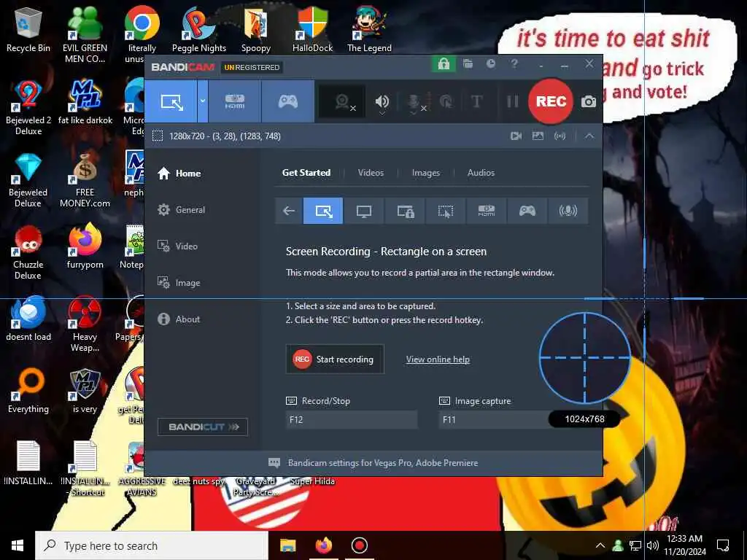Collapse the panel with the up chevron
This screenshot has width=747, height=560.
point(589,136)
